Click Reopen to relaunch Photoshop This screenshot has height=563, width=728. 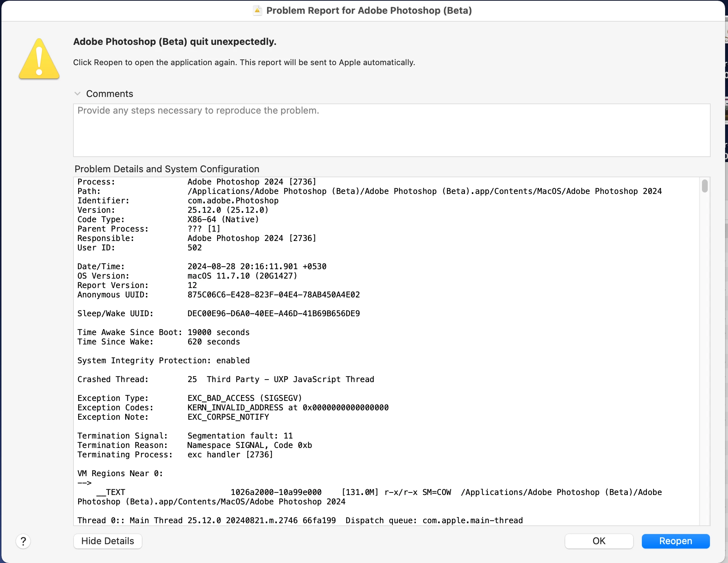(x=675, y=541)
